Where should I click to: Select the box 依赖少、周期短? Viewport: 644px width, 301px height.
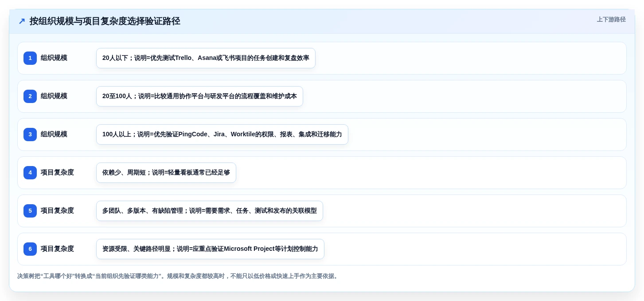[166, 173]
